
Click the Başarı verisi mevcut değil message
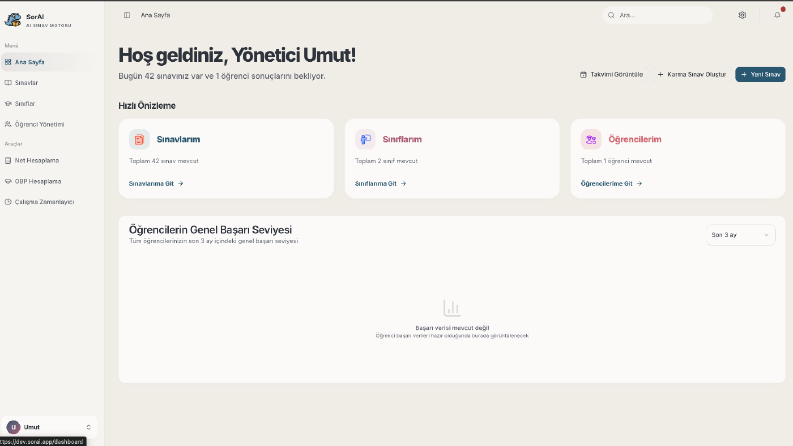click(452, 328)
